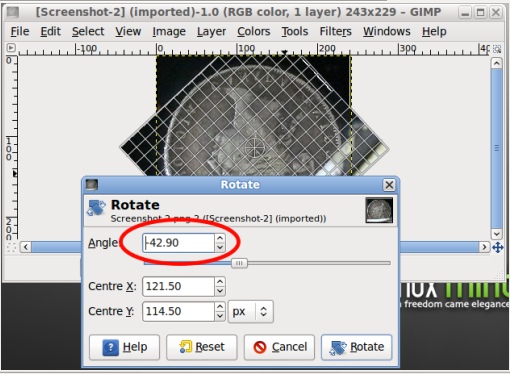Increase the Angle value with up arrow
Image resolution: width=510 pixels, height=374 pixels.
point(220,238)
